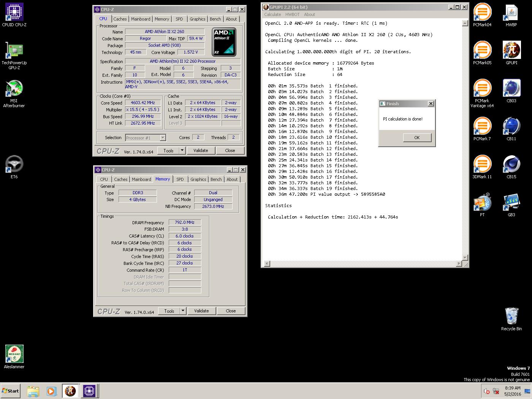Image resolution: width=532 pixels, height=399 pixels.
Task: Select Caches tab in top CPU-Z window
Action: (120, 19)
